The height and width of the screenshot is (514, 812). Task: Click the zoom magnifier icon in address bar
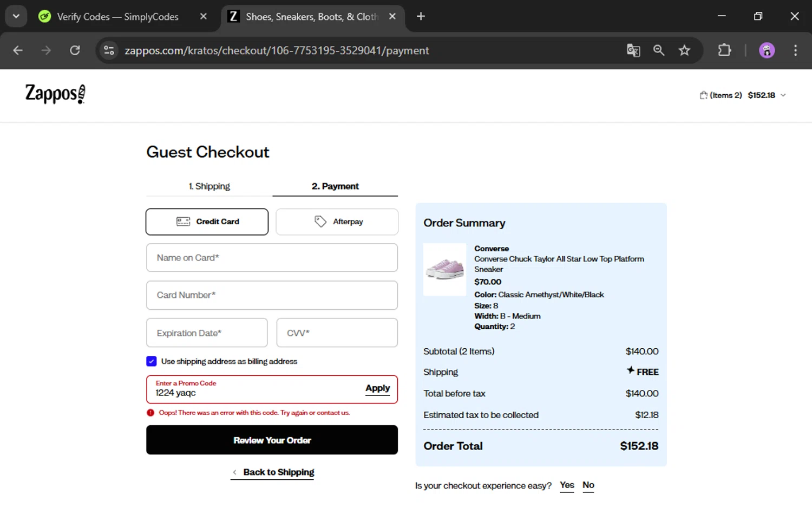658,50
